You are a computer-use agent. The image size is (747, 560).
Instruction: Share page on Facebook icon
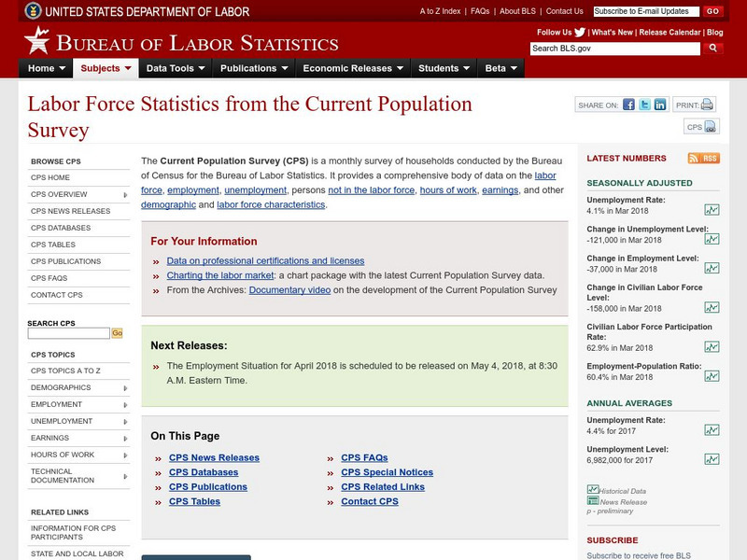point(628,105)
